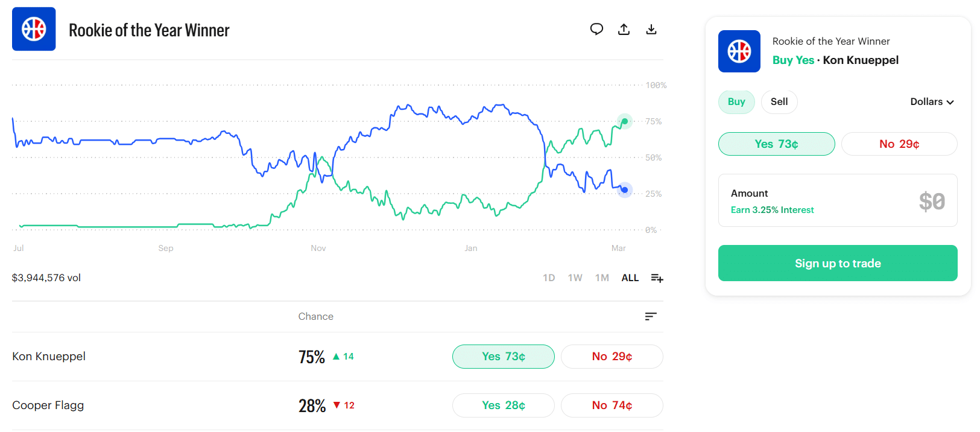Click the basketball logo in trade panel
Viewport: 980px width, 432px height.
pyautogui.click(x=739, y=51)
